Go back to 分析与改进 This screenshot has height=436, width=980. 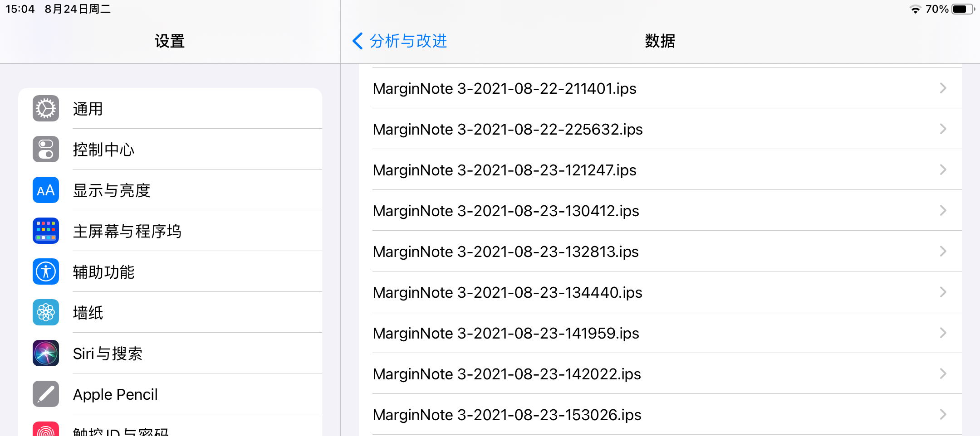tap(400, 41)
